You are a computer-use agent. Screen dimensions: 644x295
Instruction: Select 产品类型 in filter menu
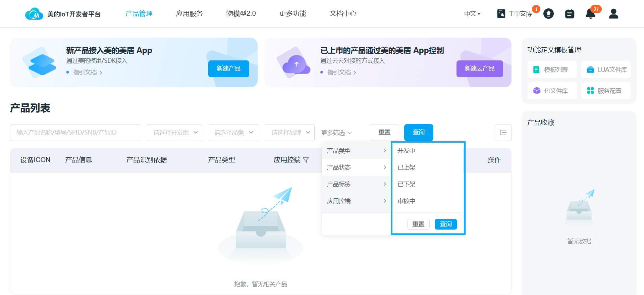click(x=356, y=151)
